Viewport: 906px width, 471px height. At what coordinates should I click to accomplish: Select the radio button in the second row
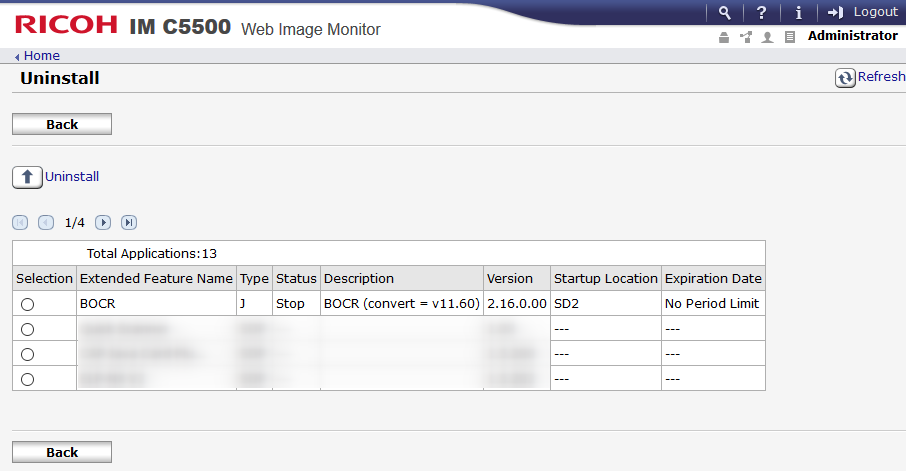click(x=27, y=329)
